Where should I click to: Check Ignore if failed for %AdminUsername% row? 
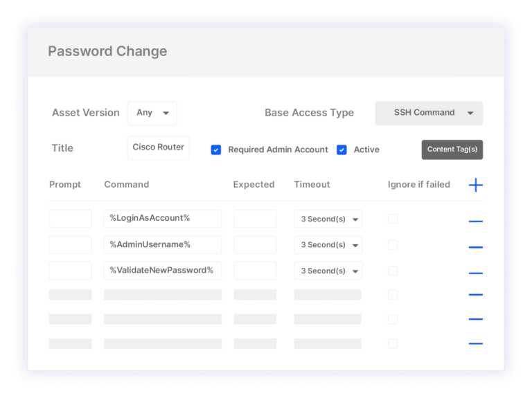click(x=393, y=244)
